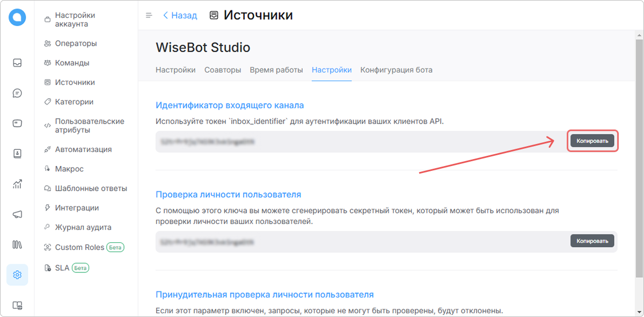Open Автоматизация workflow icon
Image resolution: width=644 pixels, height=317 pixels.
[x=47, y=149]
